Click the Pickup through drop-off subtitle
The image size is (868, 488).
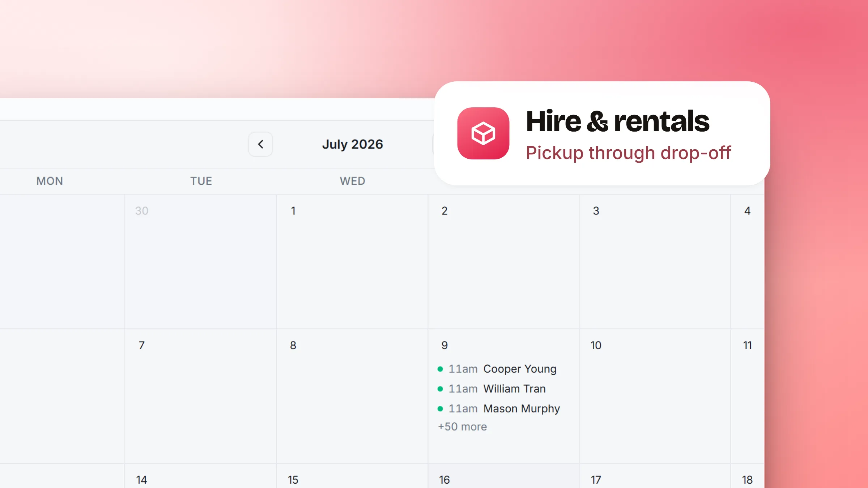click(x=628, y=153)
